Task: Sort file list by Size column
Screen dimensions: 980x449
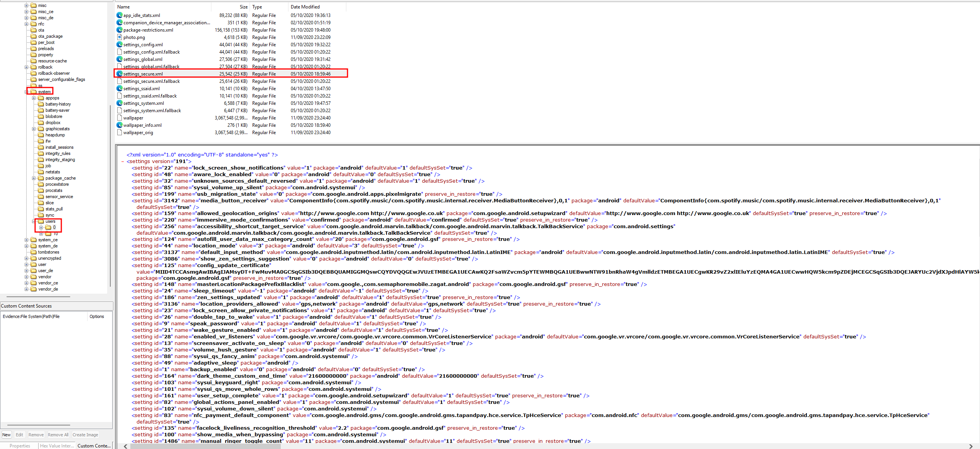Action: pos(230,7)
